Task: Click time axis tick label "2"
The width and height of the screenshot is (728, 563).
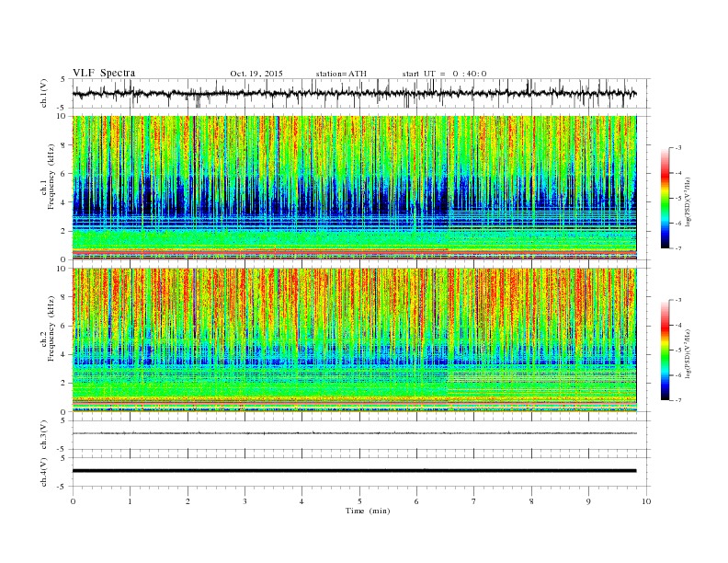Action: 188,501
